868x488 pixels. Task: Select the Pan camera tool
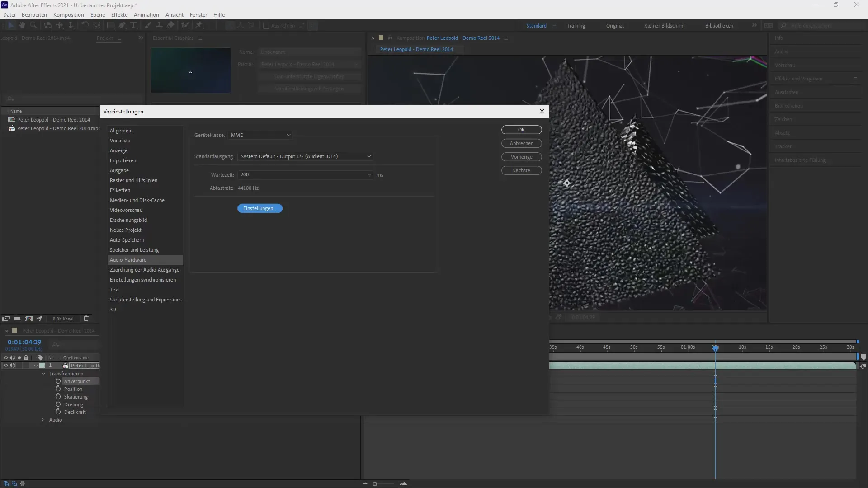(60, 26)
